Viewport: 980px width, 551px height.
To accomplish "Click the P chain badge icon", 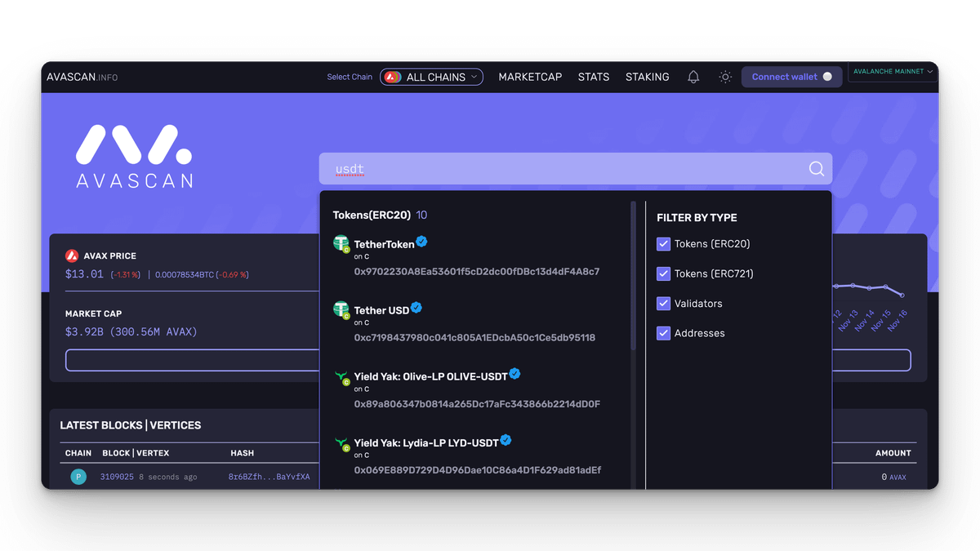I will (x=78, y=477).
